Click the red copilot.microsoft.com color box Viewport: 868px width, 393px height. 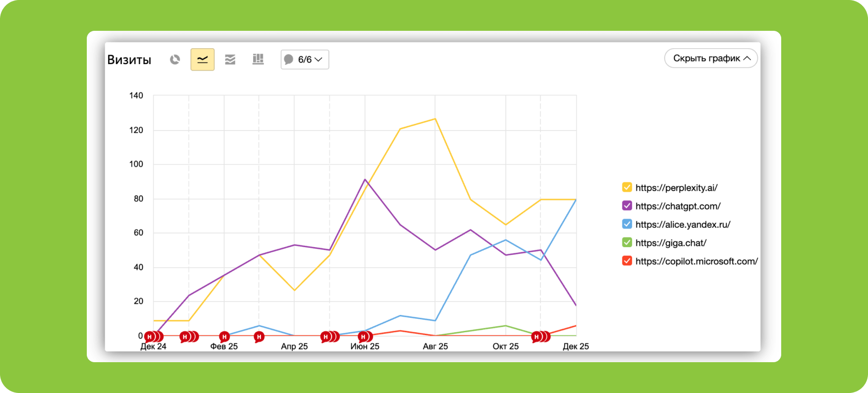pyautogui.click(x=627, y=261)
